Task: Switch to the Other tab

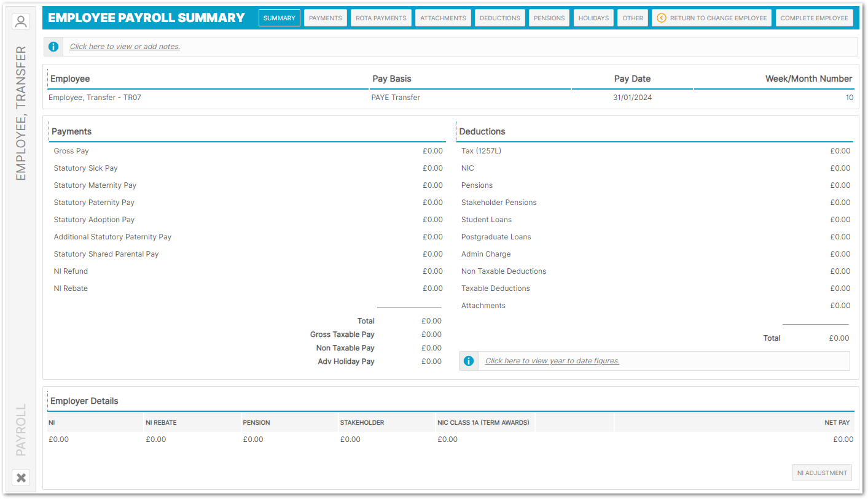Action: tap(633, 18)
